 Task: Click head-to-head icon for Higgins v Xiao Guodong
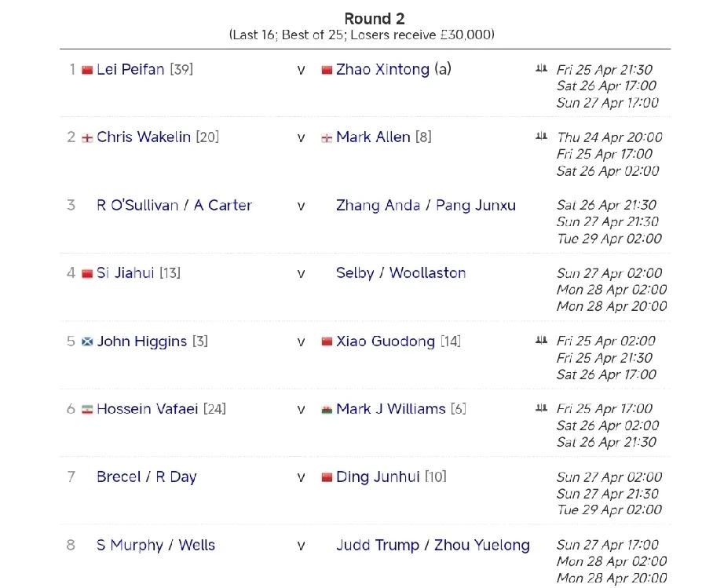(541, 340)
